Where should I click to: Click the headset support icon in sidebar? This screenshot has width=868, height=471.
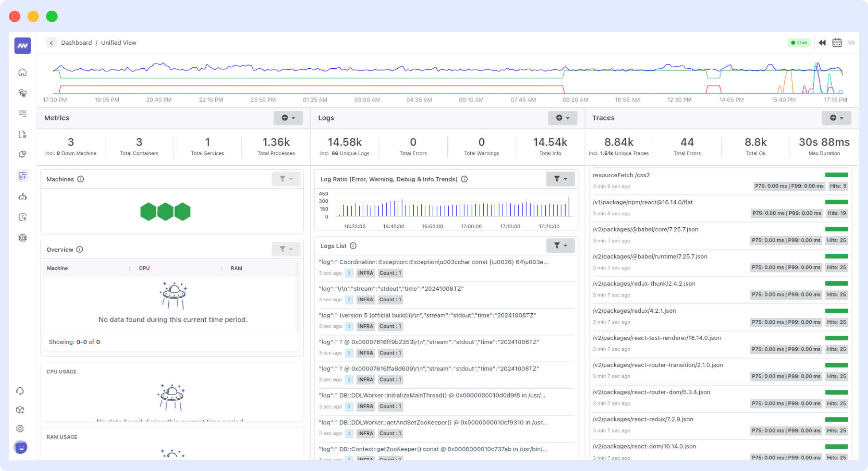click(x=22, y=391)
